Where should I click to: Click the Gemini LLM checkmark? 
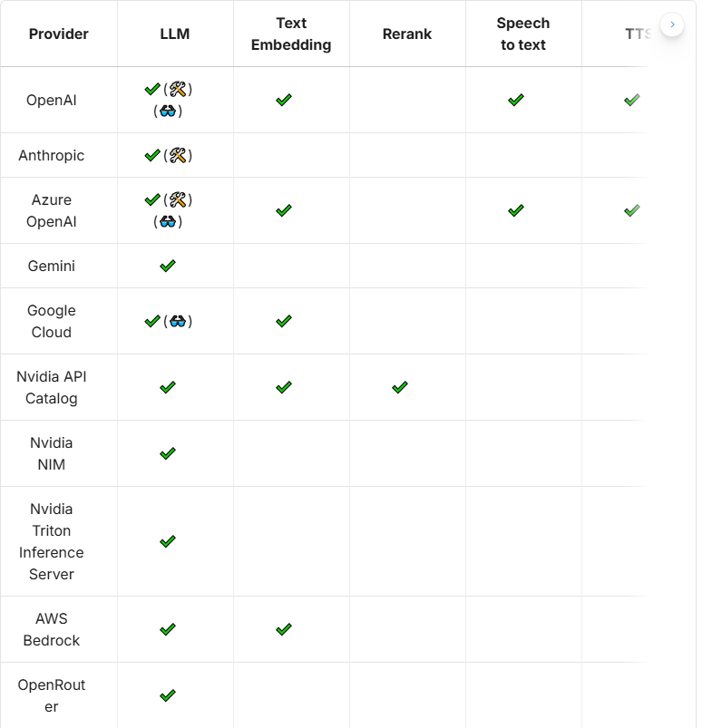(x=168, y=266)
